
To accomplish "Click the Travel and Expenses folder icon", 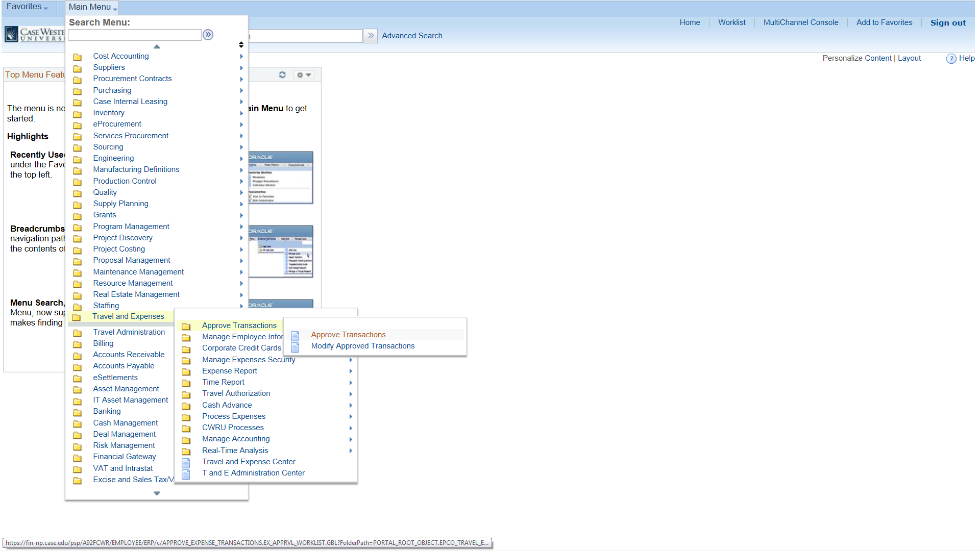I will tap(78, 317).
